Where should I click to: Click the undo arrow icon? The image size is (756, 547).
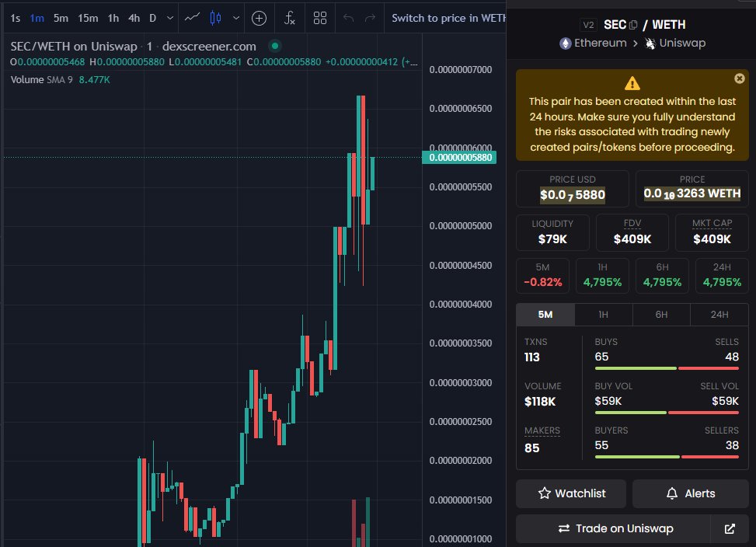[x=348, y=19]
